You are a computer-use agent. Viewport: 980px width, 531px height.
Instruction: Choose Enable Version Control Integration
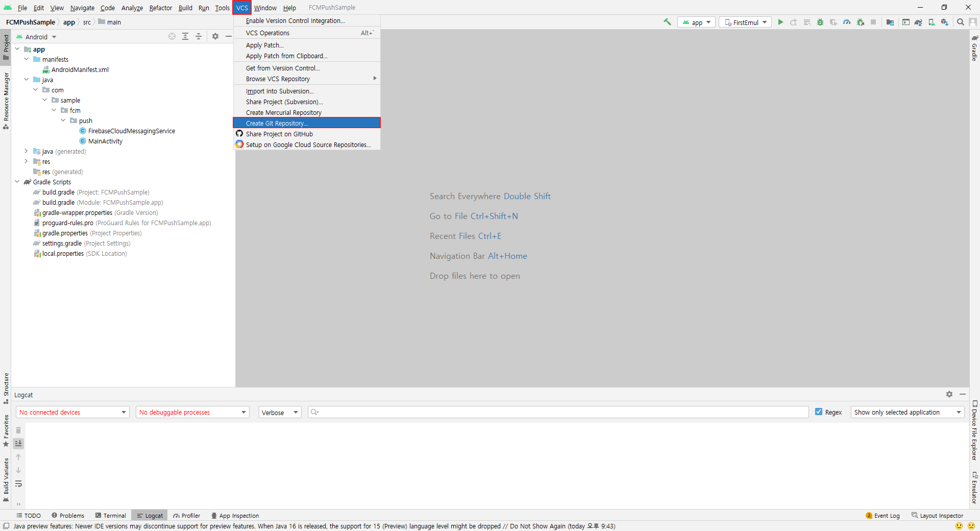[307, 20]
